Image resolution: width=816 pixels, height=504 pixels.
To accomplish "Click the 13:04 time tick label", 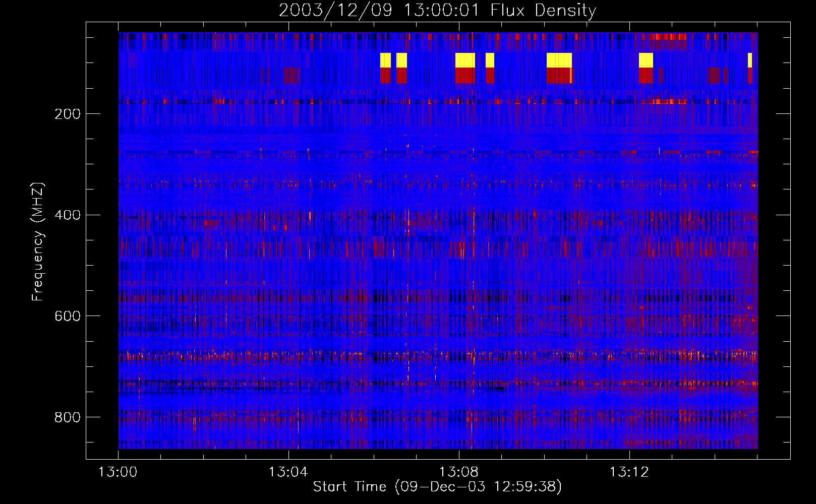I will coord(288,472).
